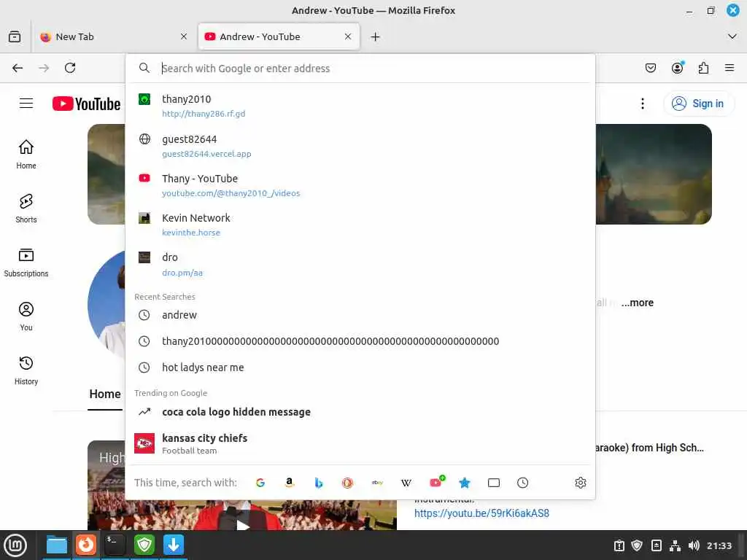Open network icon in system tray

click(675, 545)
